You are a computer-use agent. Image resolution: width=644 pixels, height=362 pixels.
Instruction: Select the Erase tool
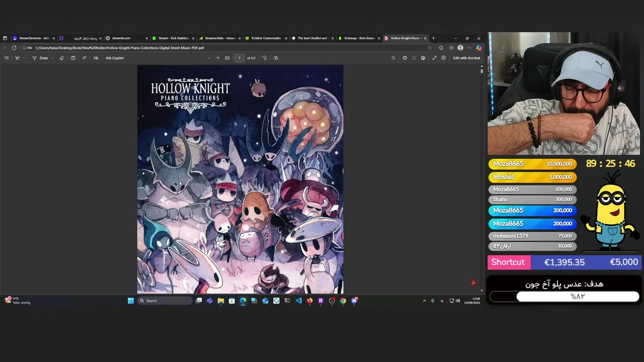[x=62, y=58]
